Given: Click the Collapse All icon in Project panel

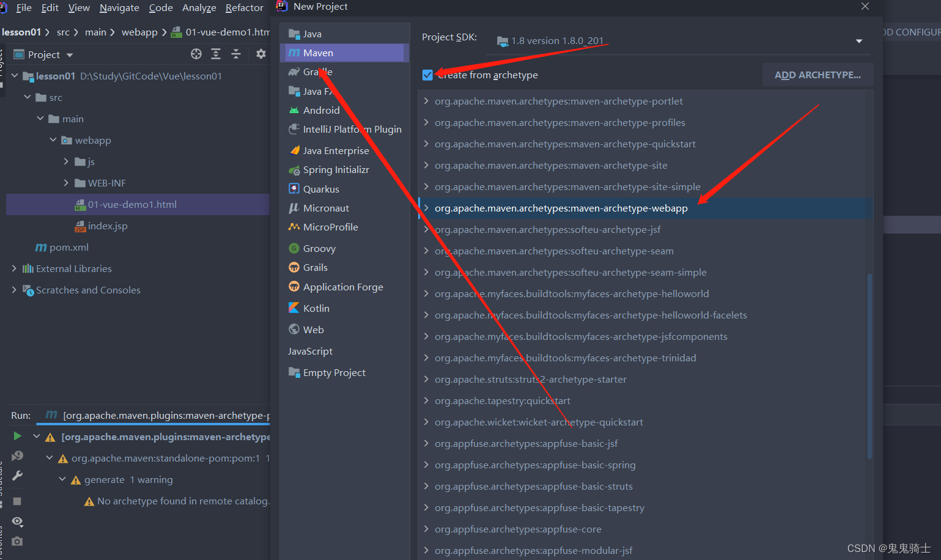Looking at the screenshot, I should 236,54.
